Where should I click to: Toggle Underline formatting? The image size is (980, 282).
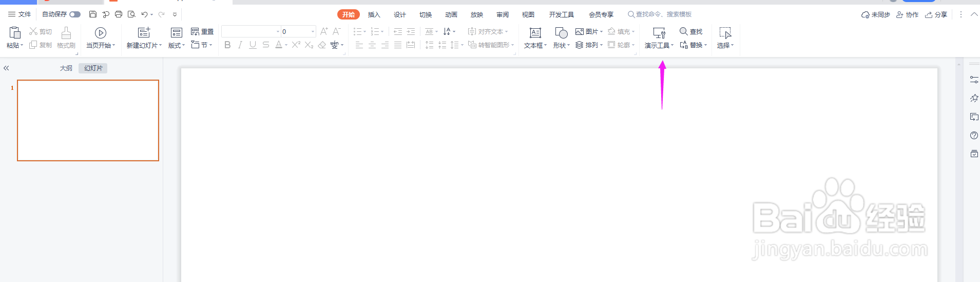click(x=253, y=45)
